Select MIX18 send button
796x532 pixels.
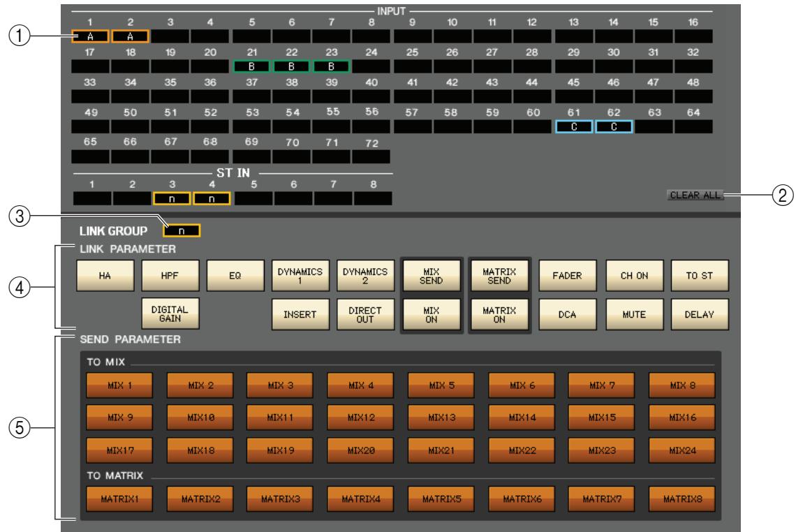(200, 450)
